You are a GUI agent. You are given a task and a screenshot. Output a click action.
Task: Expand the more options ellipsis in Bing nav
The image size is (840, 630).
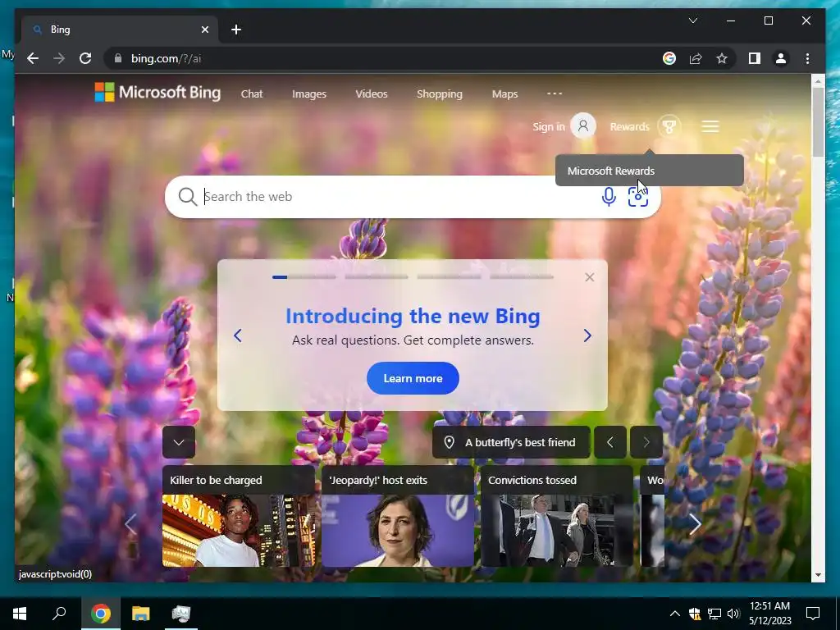[x=555, y=94]
